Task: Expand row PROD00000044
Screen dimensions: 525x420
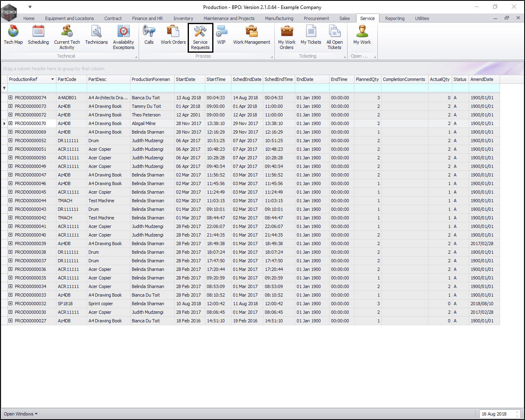Action: [11, 201]
